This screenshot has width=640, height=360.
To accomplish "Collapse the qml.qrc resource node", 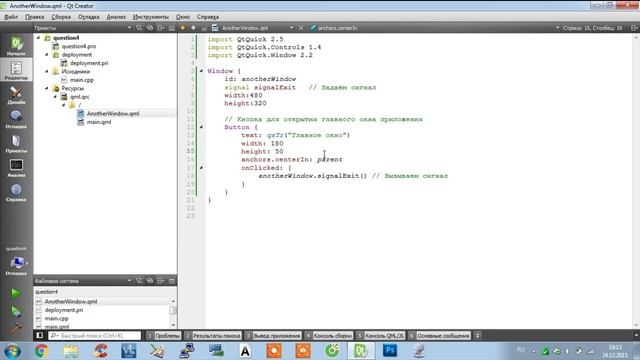I will [x=56, y=97].
